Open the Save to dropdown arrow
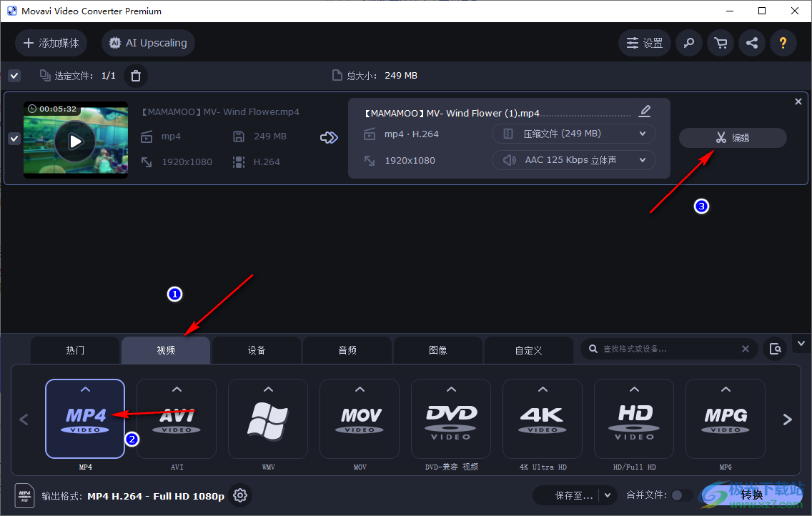The height and width of the screenshot is (516, 812). 608,495
